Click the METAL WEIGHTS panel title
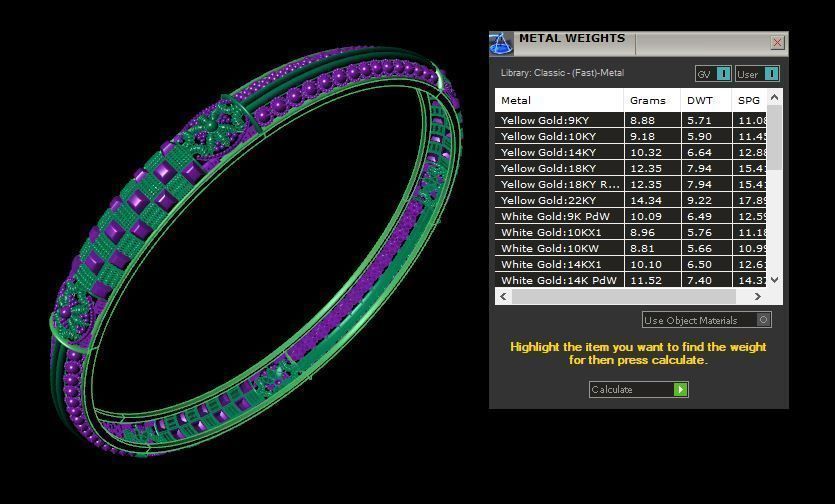 [x=572, y=38]
